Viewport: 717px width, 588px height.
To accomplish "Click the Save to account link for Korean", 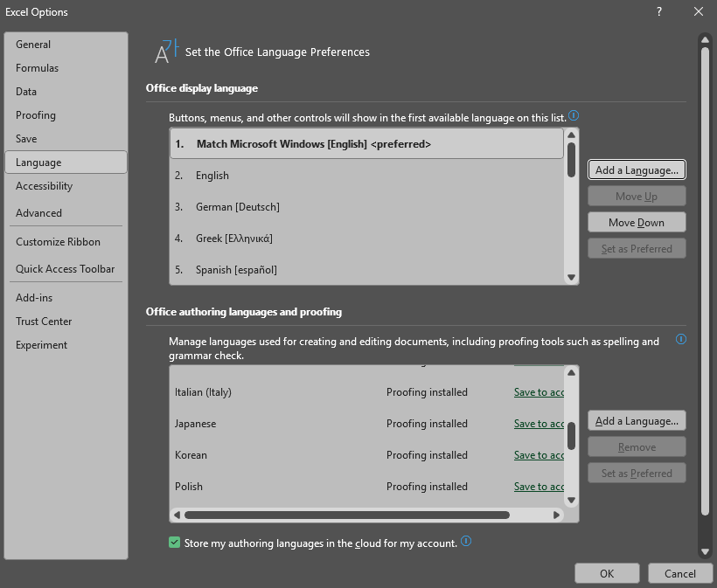I will (539, 455).
